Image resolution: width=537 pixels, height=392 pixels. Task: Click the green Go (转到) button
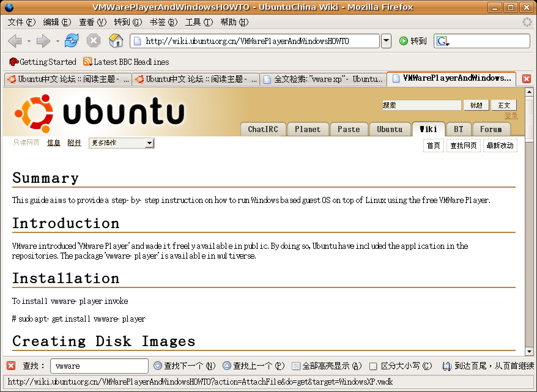(x=413, y=41)
